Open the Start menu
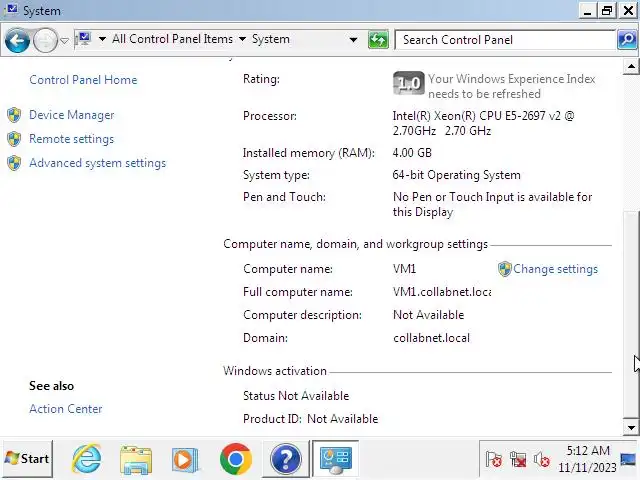This screenshot has height=480, width=640. click(27, 459)
